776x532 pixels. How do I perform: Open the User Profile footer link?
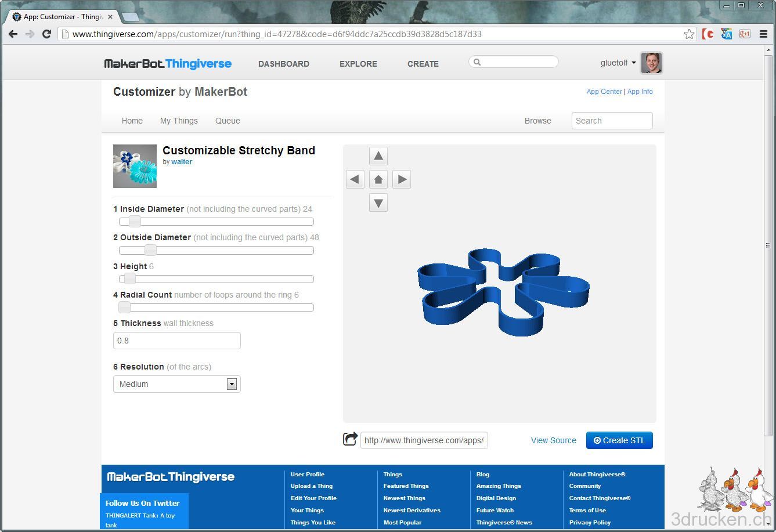(308, 475)
